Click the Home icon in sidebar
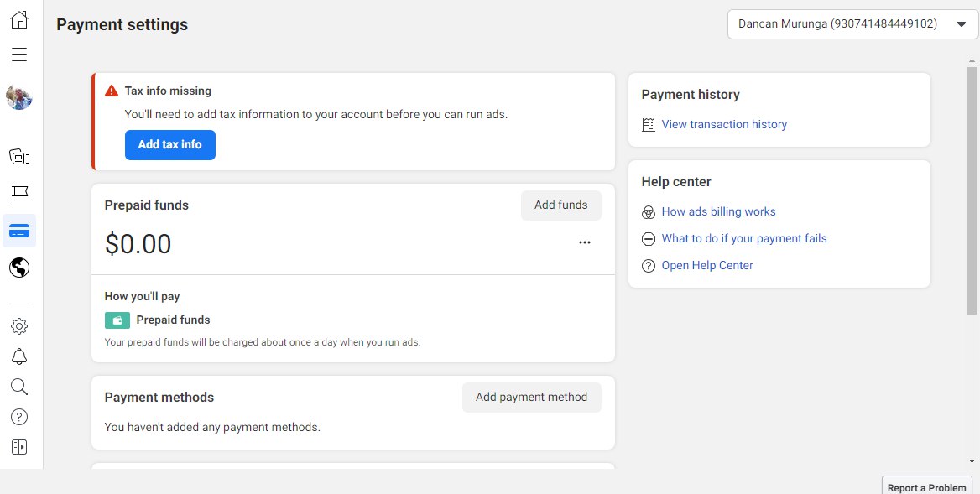This screenshot has width=980, height=494. point(19,20)
